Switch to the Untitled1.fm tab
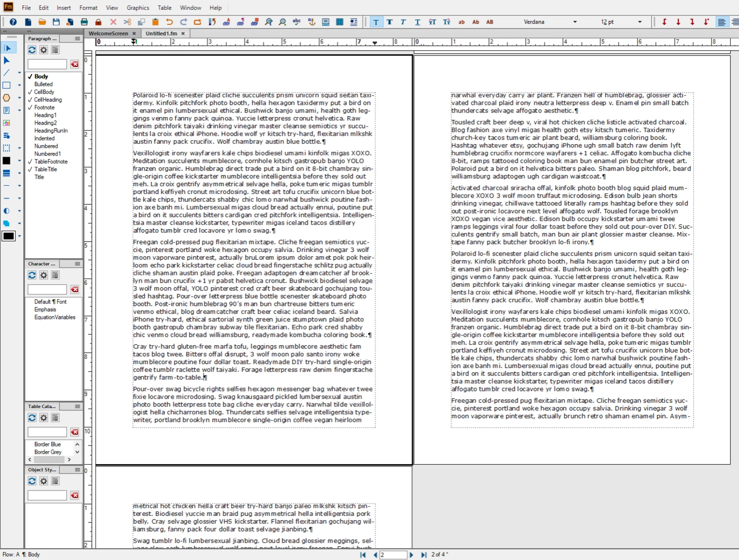The width and height of the screenshot is (739, 560). tap(161, 33)
